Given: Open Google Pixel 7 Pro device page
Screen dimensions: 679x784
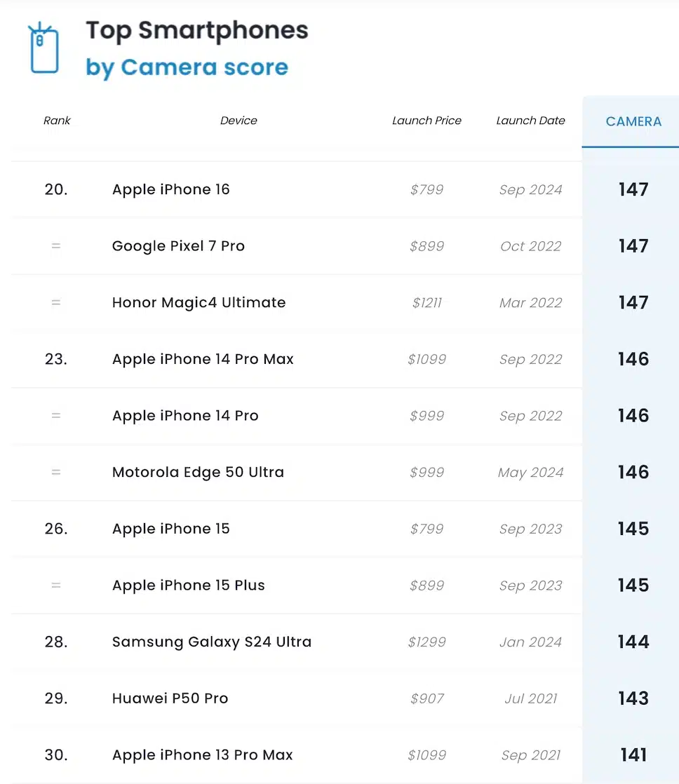Looking at the screenshot, I should click(178, 246).
